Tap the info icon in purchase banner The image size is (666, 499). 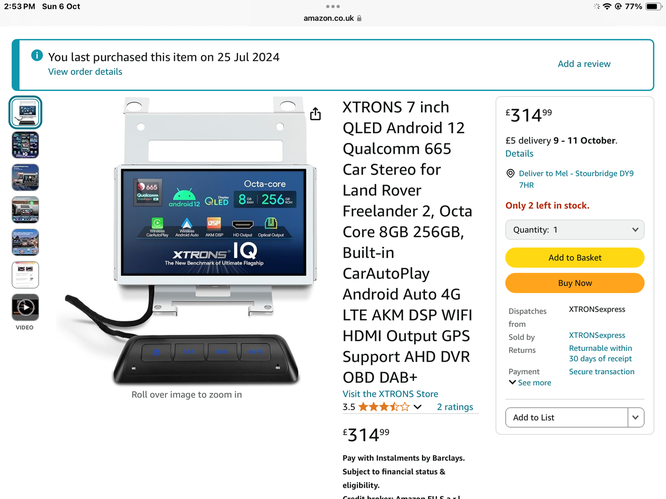tap(37, 55)
